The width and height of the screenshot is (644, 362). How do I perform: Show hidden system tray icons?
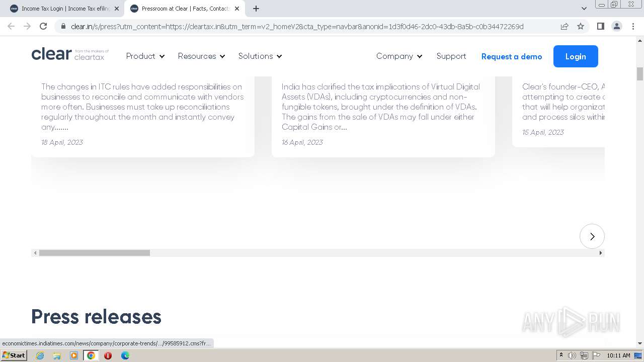(x=561, y=355)
